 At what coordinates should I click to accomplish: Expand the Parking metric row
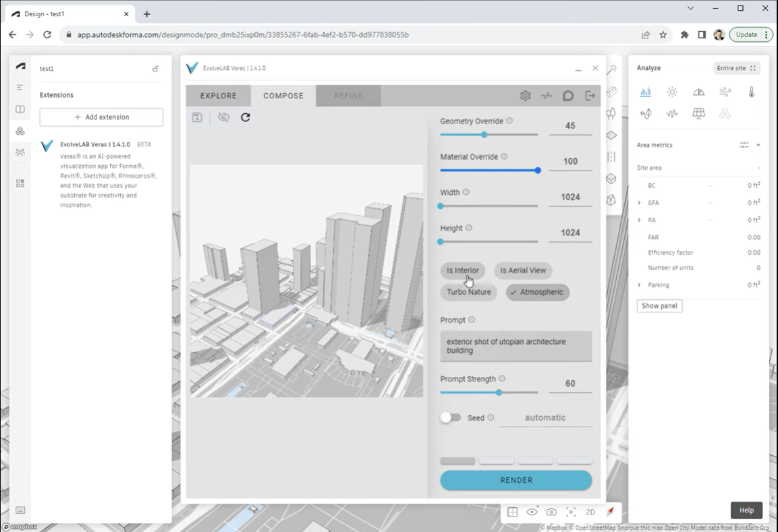coord(640,285)
